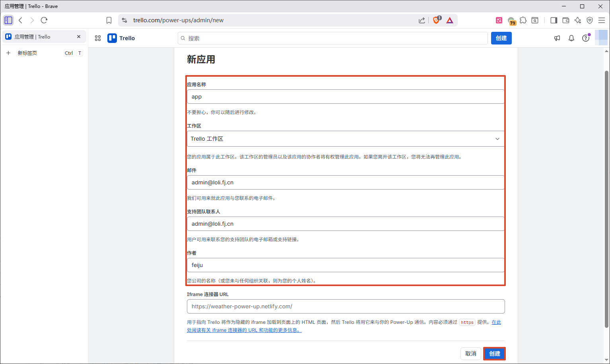Select the 应用管理 | Trello tab

click(44, 37)
